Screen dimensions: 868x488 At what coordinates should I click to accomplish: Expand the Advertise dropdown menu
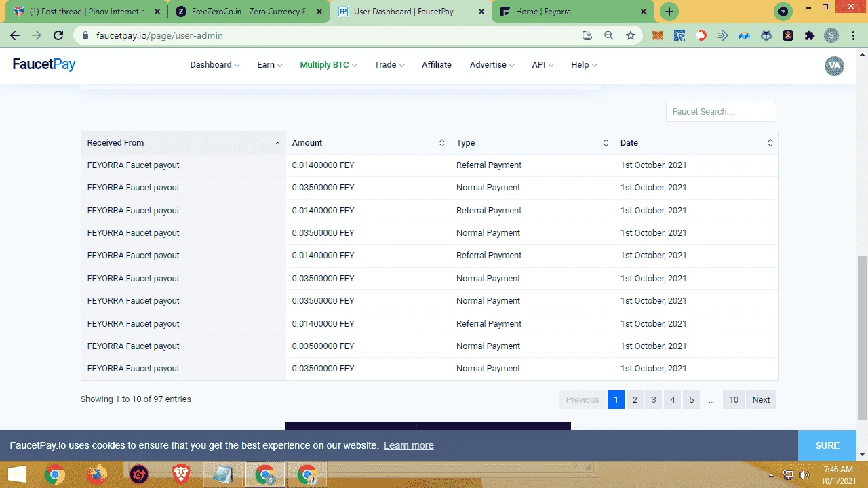coord(492,65)
